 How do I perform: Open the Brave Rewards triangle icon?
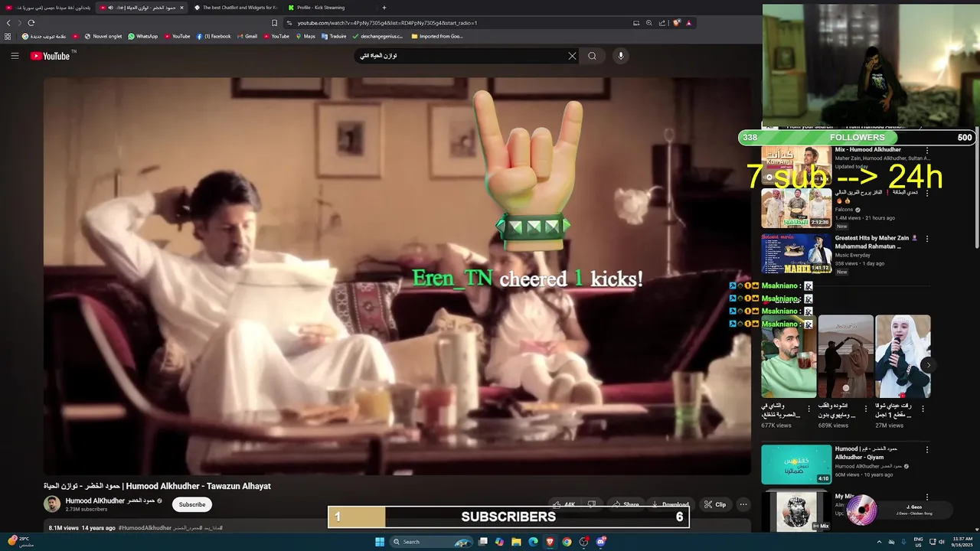pyautogui.click(x=689, y=23)
